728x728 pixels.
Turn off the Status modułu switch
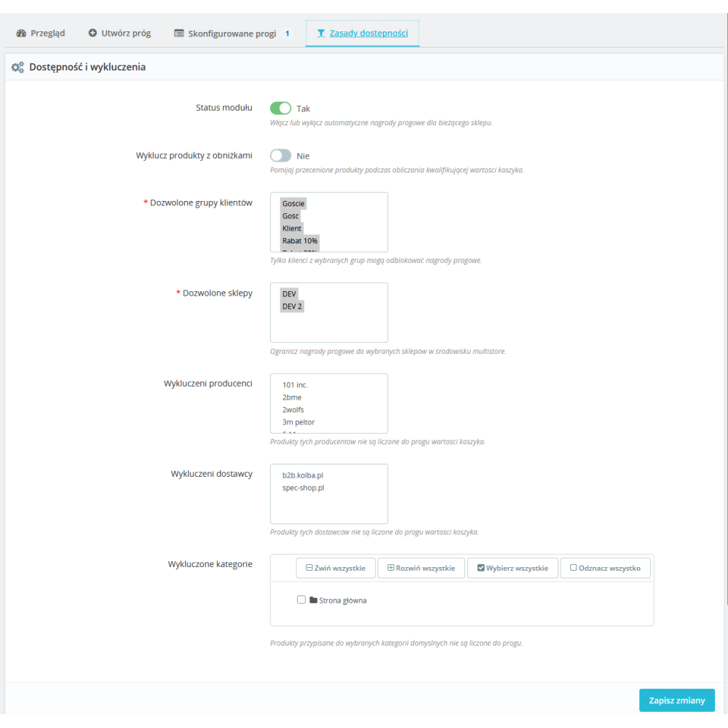280,108
